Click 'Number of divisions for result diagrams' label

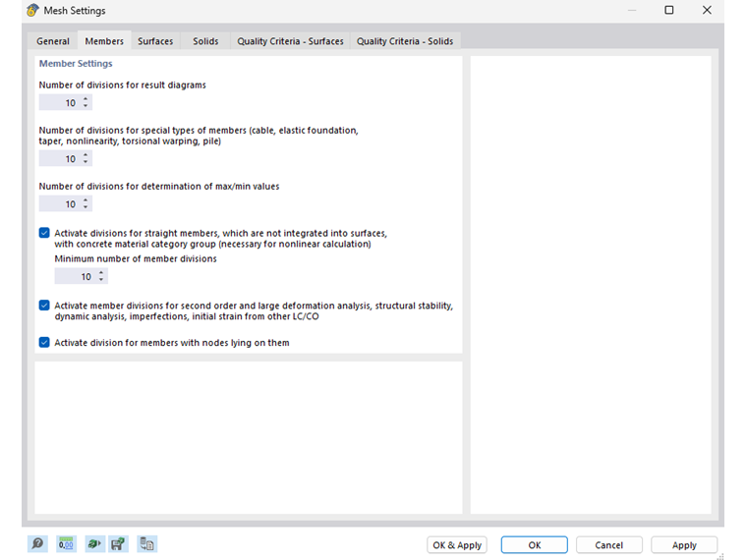(123, 84)
